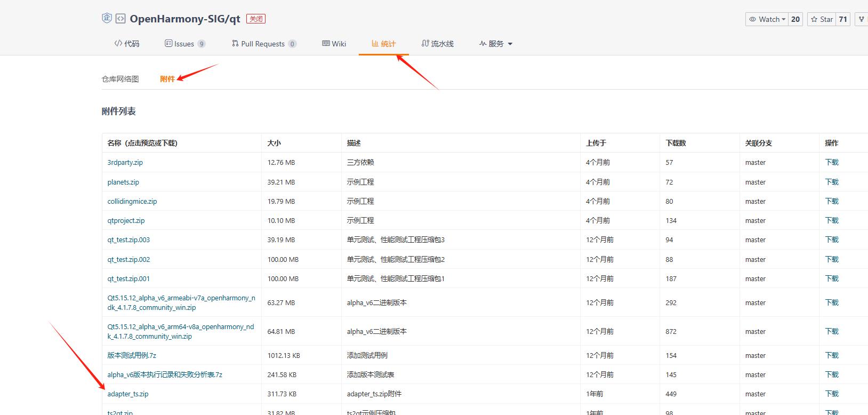Click the star count 71
This screenshot has height=415, width=868.
point(843,19)
